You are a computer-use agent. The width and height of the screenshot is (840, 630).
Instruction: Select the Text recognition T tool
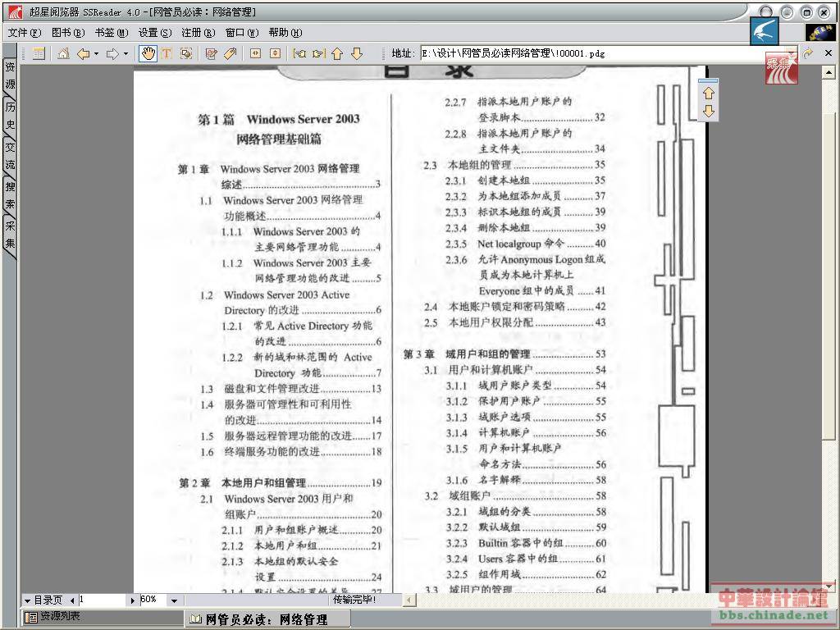167,53
